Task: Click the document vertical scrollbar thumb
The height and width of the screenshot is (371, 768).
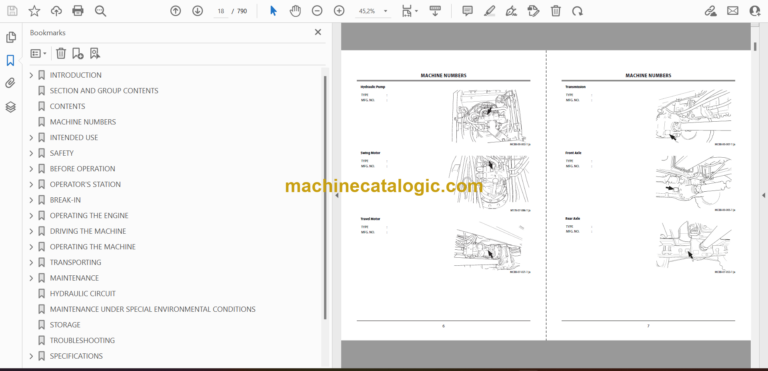Action: [x=755, y=46]
